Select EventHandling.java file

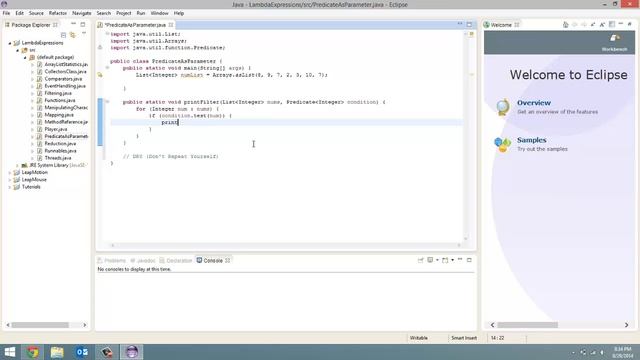click(x=65, y=86)
